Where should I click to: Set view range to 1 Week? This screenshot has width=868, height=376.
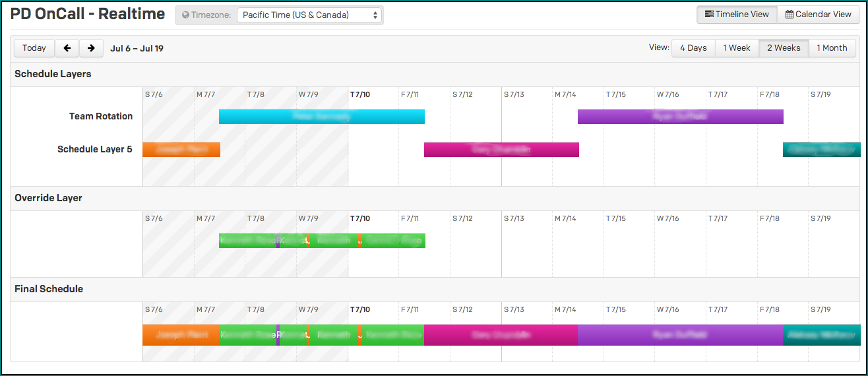(737, 48)
